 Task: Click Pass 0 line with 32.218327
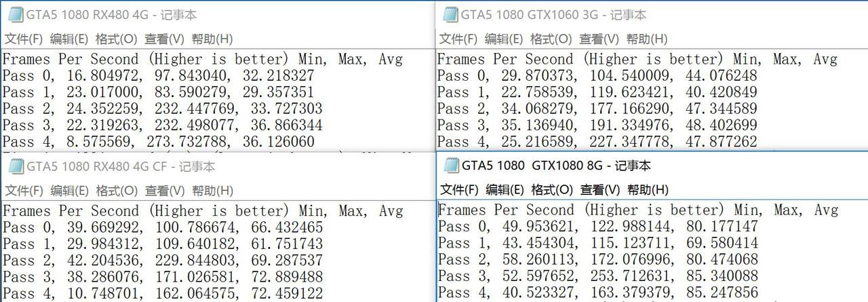coord(159,75)
